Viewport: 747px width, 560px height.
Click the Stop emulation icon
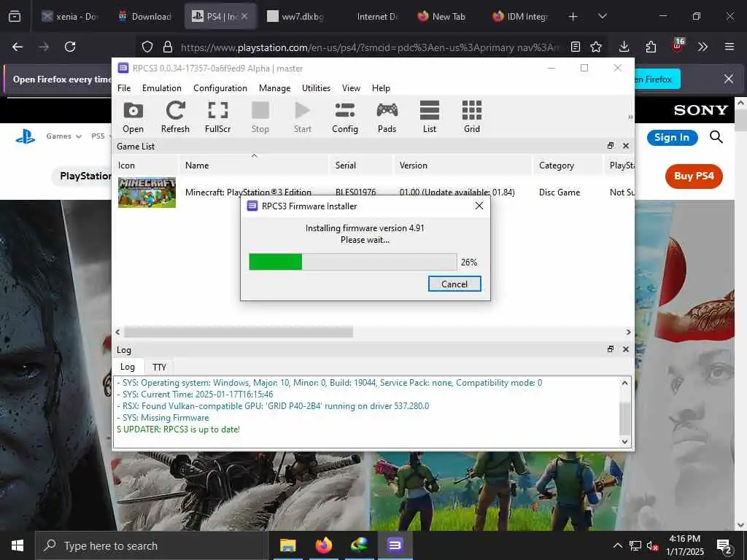(260, 117)
